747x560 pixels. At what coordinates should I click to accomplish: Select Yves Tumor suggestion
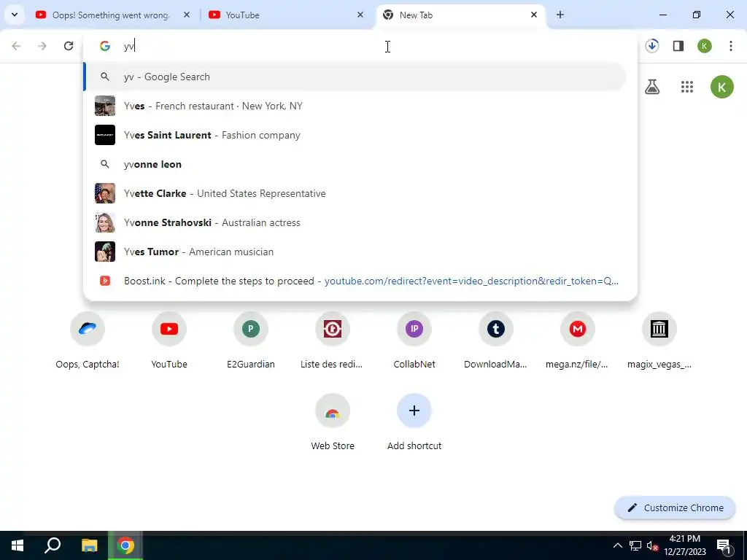click(355, 252)
